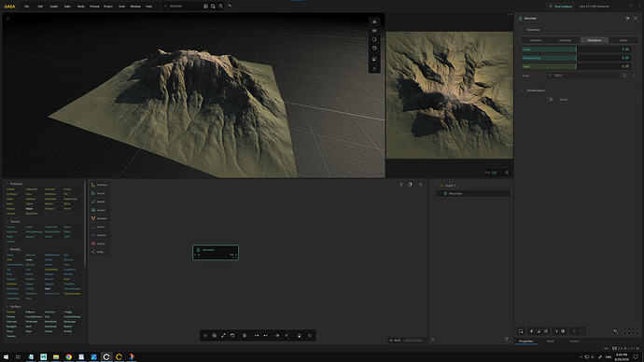Collapse the Surface node library section
This screenshot has height=362, width=644.
tap(7, 307)
